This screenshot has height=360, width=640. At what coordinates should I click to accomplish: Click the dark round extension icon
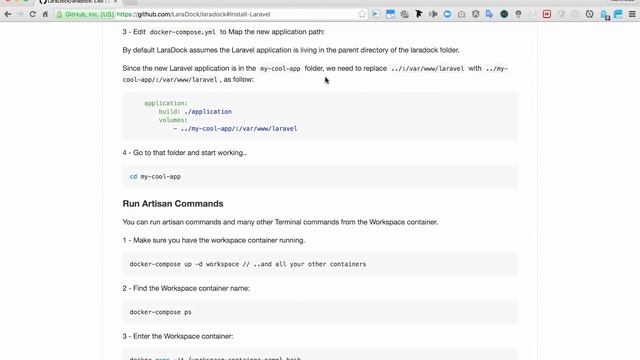504,14
